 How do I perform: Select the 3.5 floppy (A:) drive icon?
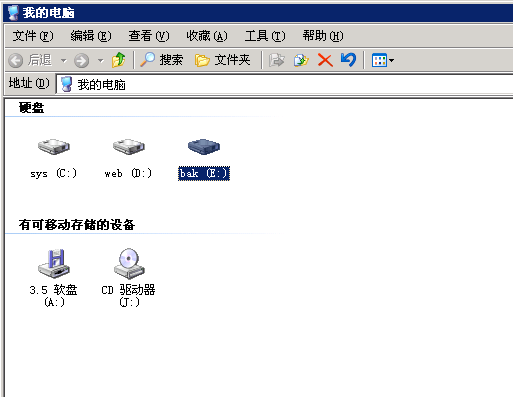54,263
